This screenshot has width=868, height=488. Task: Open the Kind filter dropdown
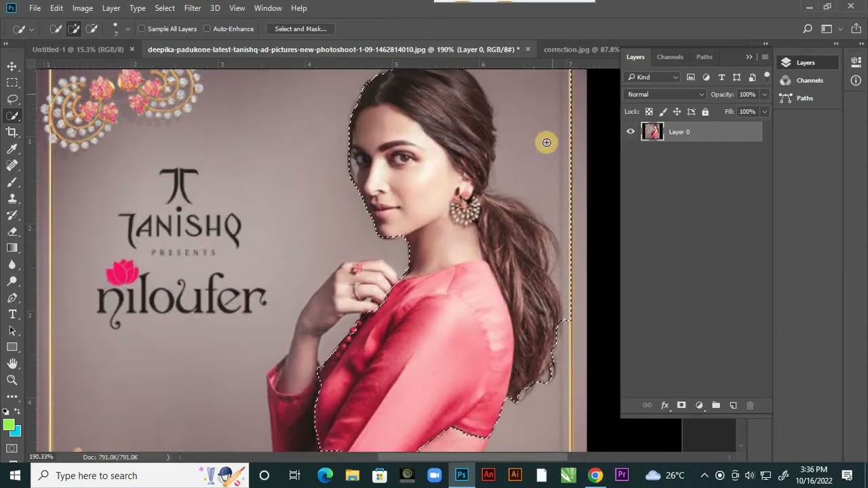pyautogui.click(x=652, y=77)
